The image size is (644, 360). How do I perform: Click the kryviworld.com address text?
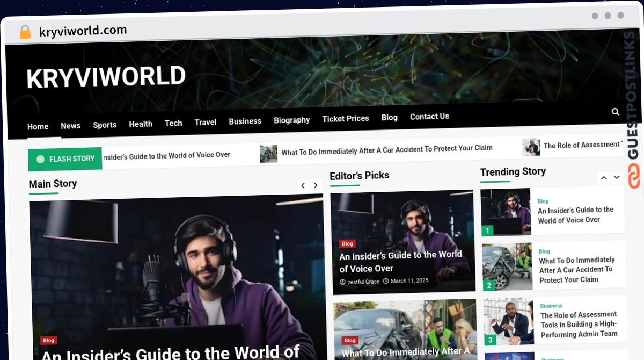[83, 31]
